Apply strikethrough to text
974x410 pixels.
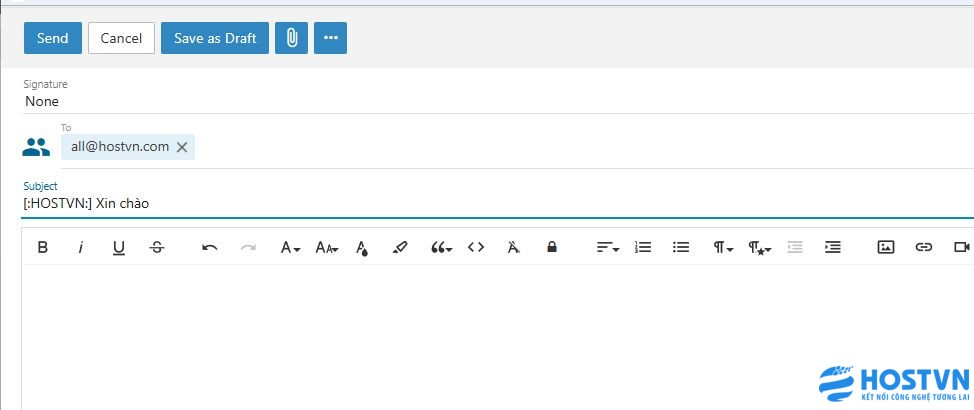pyautogui.click(x=157, y=247)
